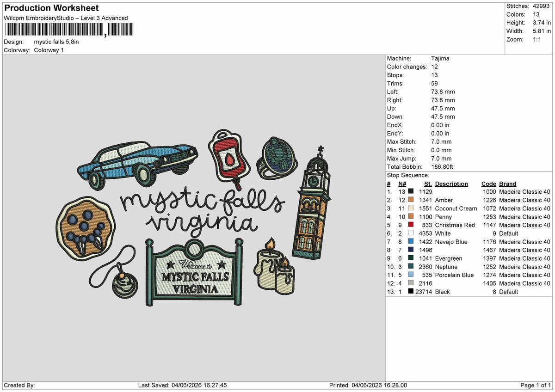Click the Welcome to Mystic Falls sign
The width and height of the screenshot is (555, 392).
pyautogui.click(x=194, y=272)
